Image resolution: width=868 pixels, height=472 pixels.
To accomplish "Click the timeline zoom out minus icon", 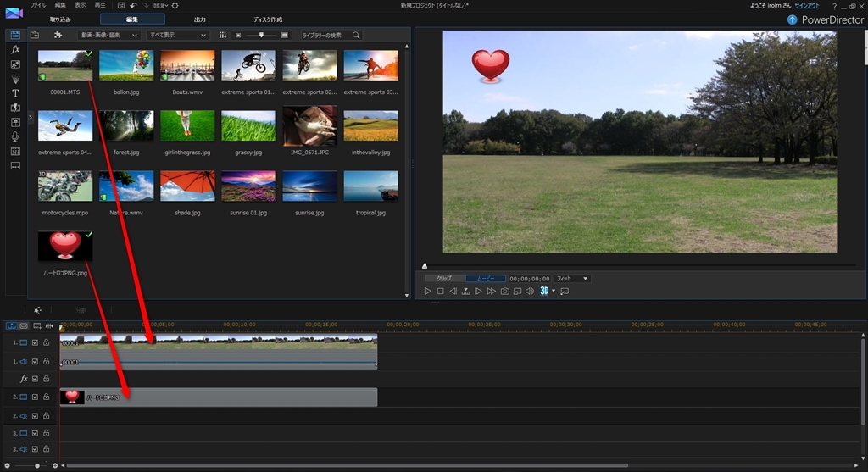I will [x=7, y=466].
